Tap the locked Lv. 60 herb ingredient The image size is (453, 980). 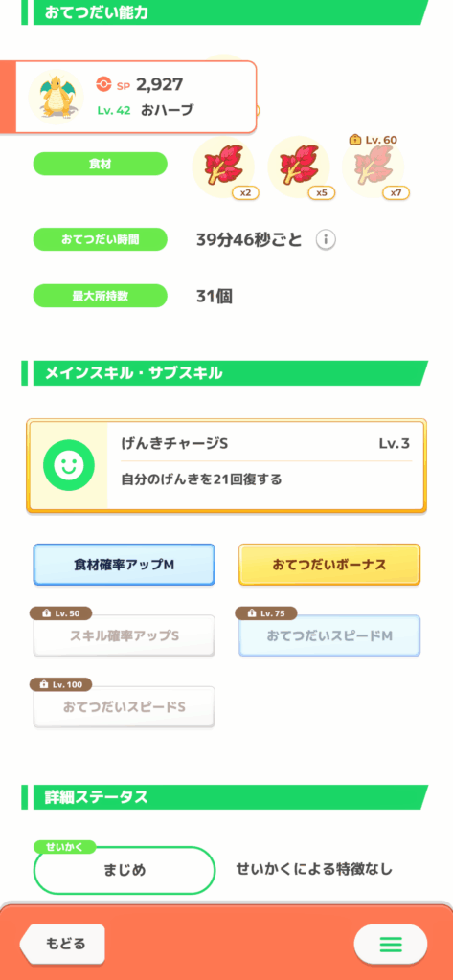374,167
